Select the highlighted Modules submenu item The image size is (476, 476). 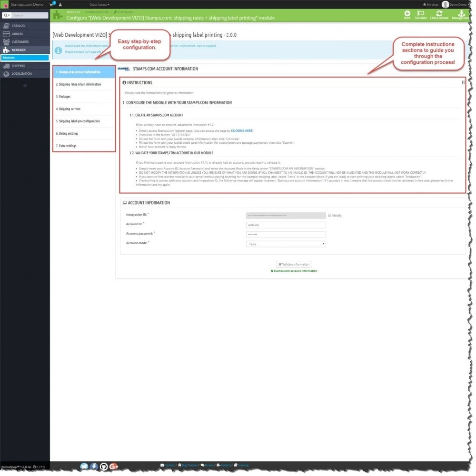click(x=25, y=58)
